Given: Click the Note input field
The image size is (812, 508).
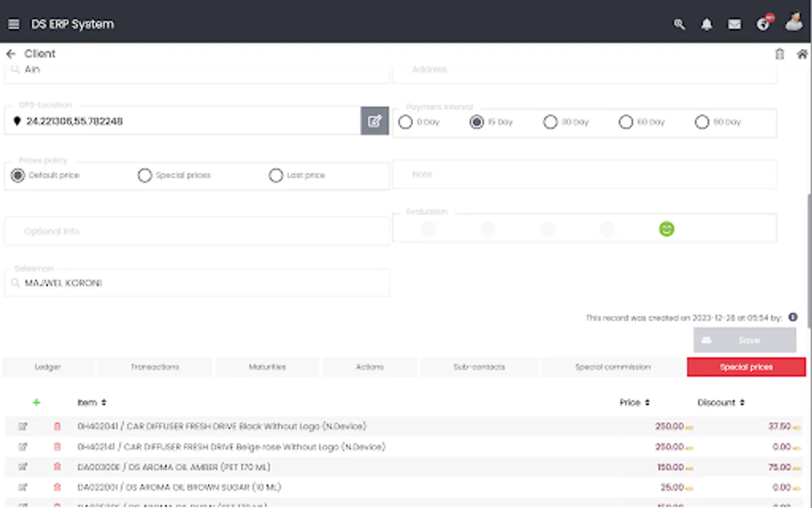Looking at the screenshot, I should [x=584, y=174].
